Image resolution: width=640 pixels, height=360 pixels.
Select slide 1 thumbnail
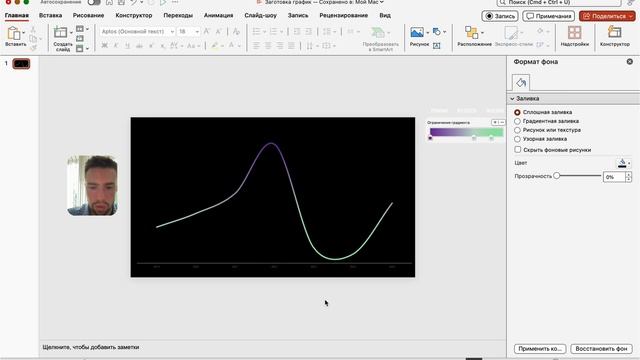point(21,64)
